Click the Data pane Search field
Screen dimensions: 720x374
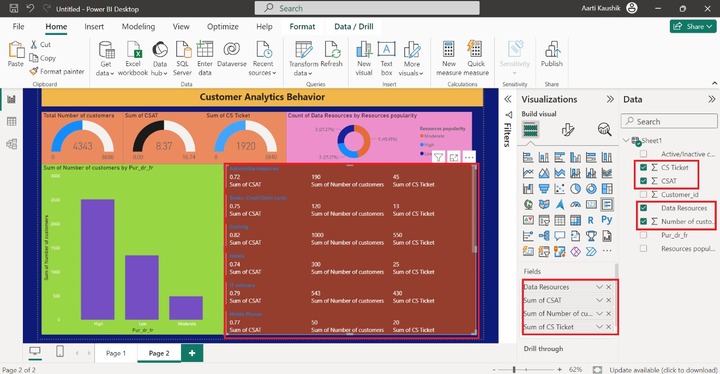669,121
